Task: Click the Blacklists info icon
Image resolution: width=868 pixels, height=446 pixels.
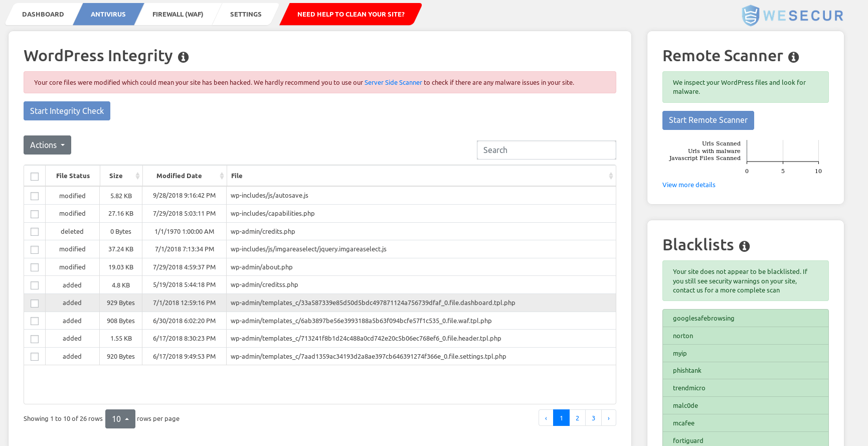Action: click(x=744, y=246)
